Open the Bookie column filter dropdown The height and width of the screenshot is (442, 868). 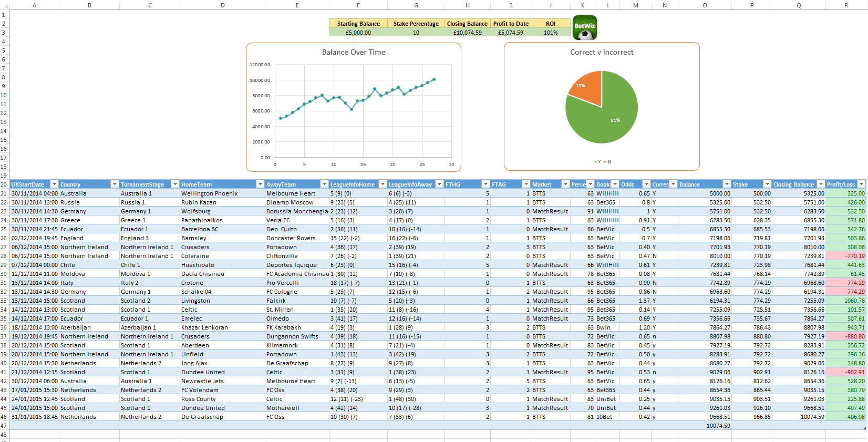point(615,184)
